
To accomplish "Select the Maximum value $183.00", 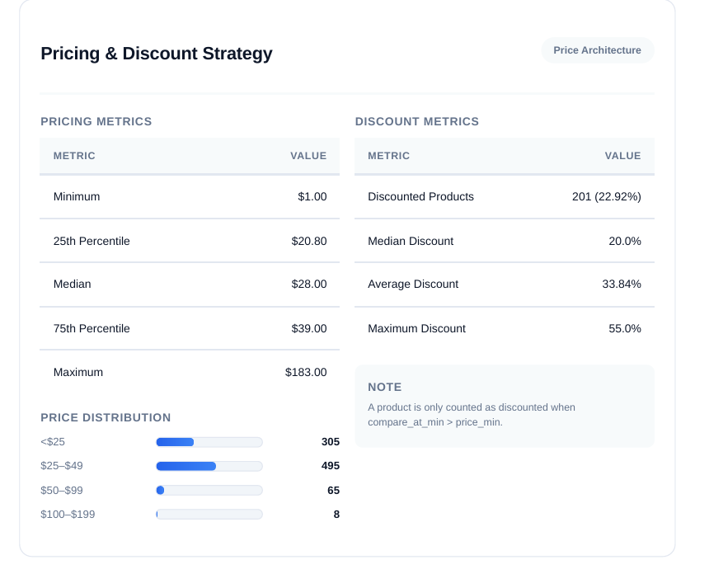I will [x=306, y=372].
